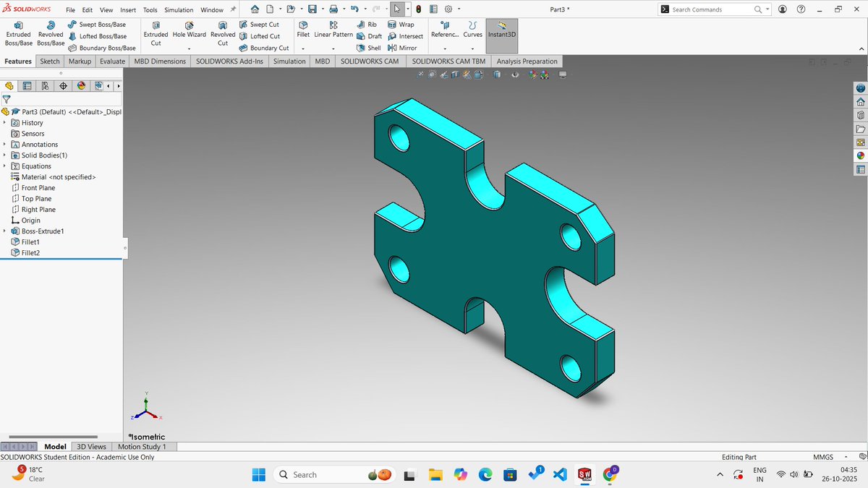Image resolution: width=868 pixels, height=488 pixels.
Task: Open the Options gear icon
Action: tap(448, 9)
